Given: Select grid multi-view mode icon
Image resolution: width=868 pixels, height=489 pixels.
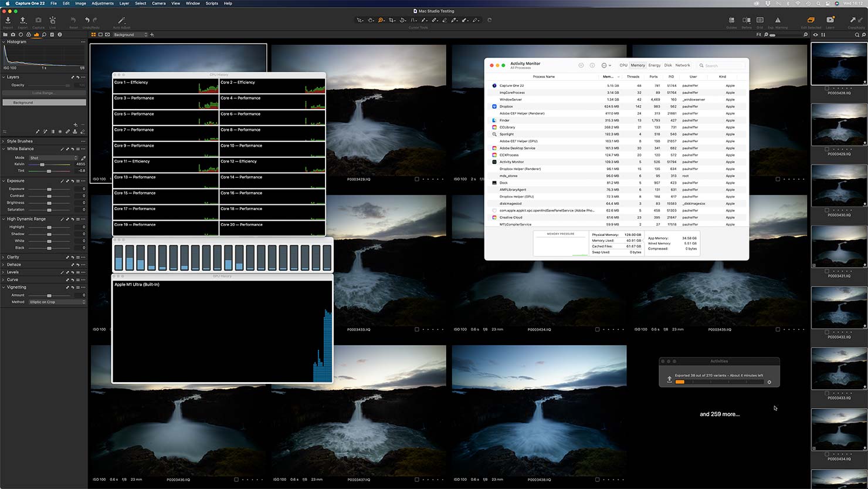Looking at the screenshot, I should point(93,35).
